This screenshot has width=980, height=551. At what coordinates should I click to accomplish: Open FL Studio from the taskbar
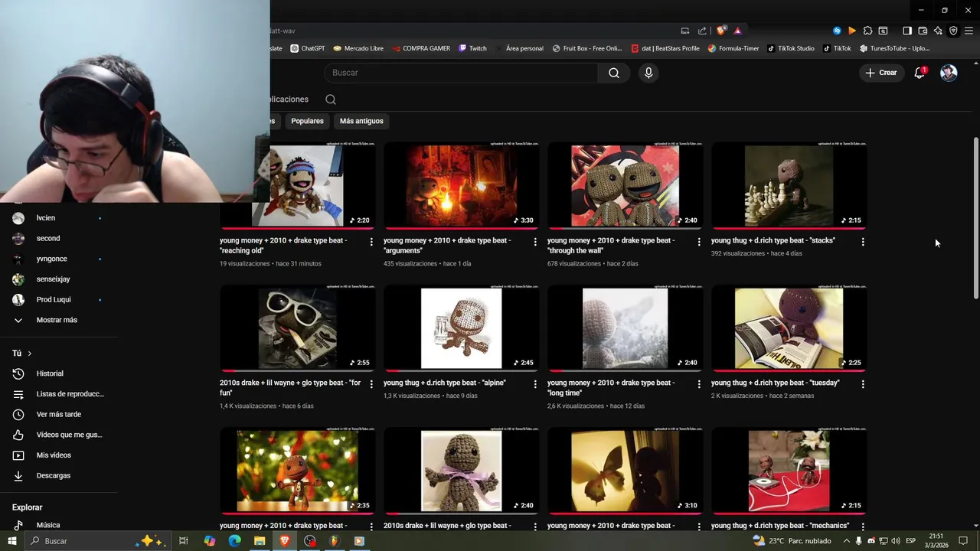[x=335, y=541]
